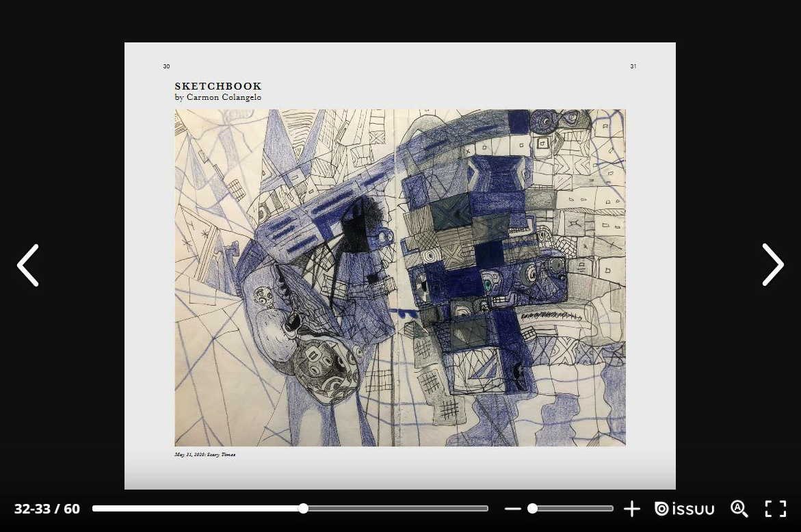Open the Issuu logo link
The image size is (801, 532).
pos(685,509)
